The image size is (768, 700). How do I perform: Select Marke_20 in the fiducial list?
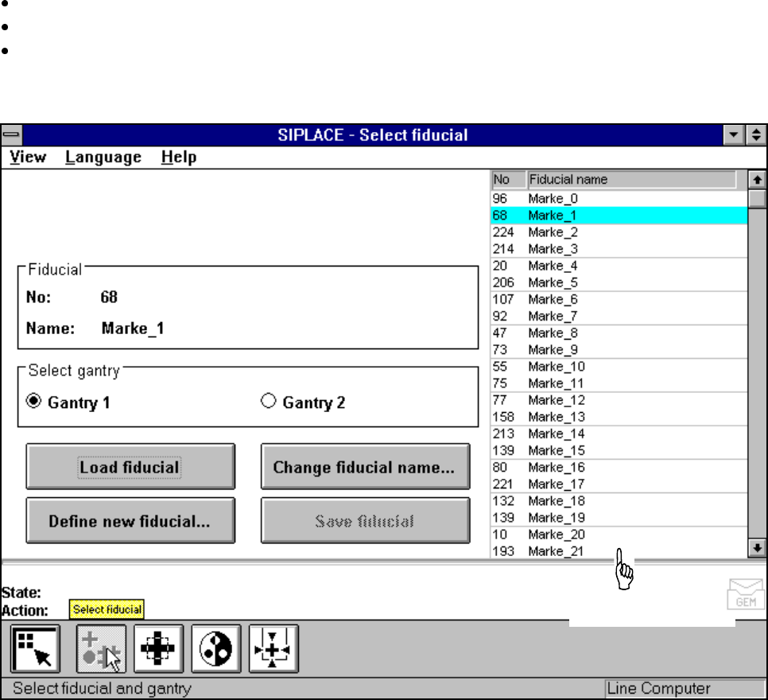point(619,535)
